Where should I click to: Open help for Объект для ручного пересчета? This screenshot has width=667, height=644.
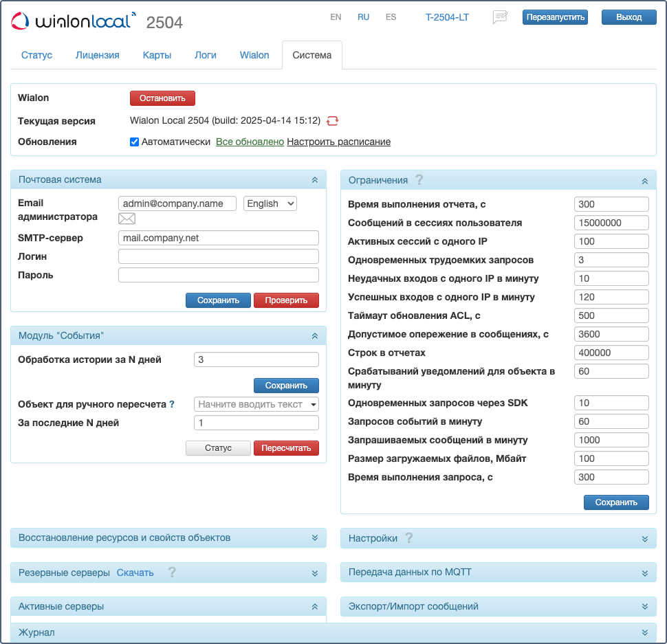pos(172,404)
